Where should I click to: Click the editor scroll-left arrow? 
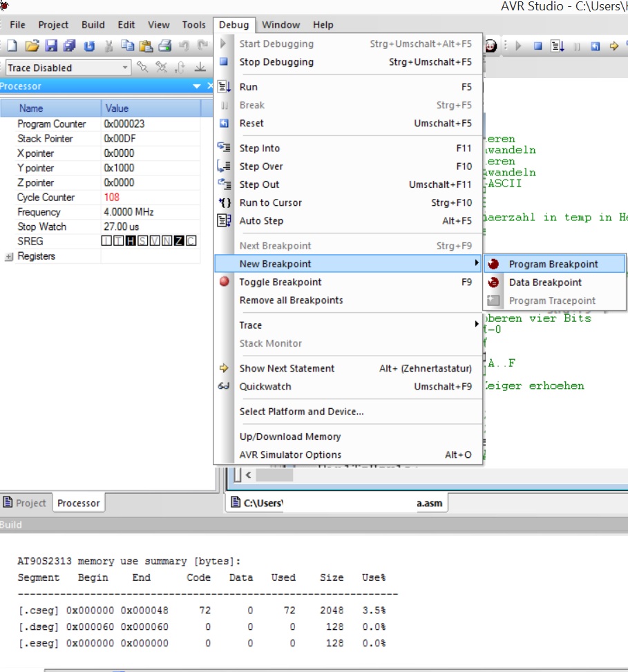pyautogui.click(x=248, y=475)
